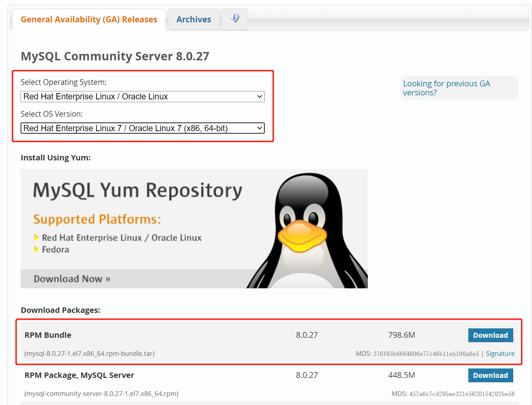Download the RPM Package, MySQL Server
This screenshot has height=405, width=532.
point(490,375)
